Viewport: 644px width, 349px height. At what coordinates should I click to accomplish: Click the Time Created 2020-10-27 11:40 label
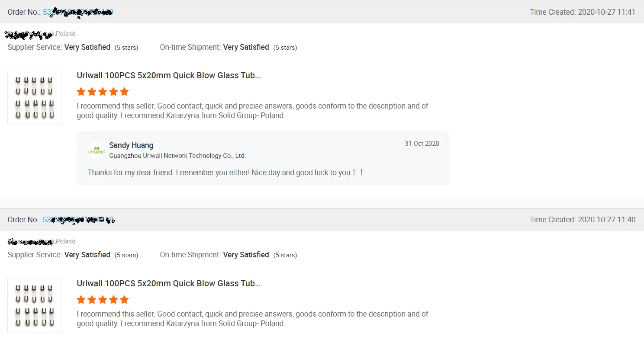(x=582, y=220)
